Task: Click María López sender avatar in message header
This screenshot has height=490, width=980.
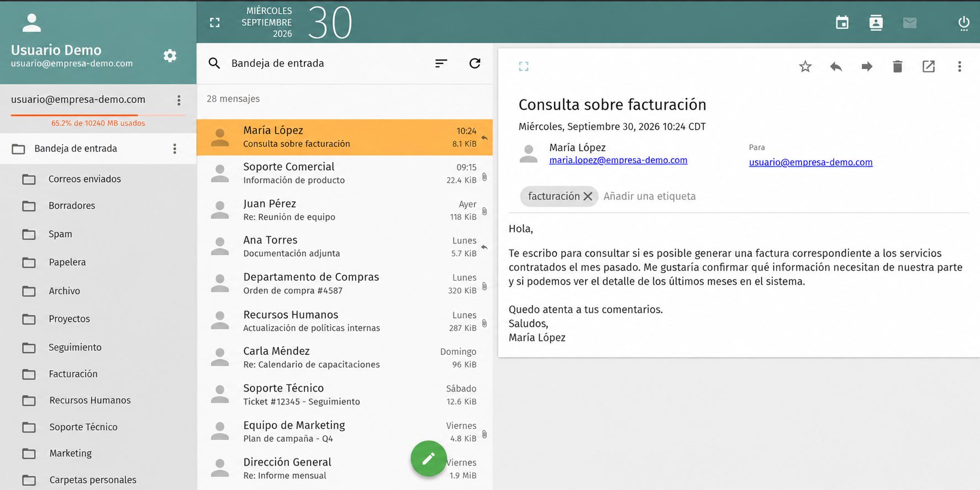Action: [529, 154]
